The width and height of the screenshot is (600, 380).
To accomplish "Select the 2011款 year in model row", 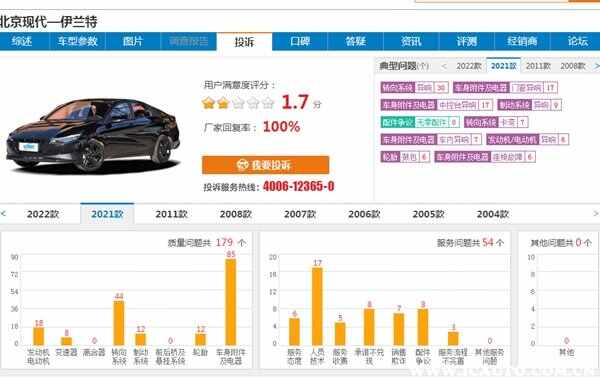I will (171, 214).
